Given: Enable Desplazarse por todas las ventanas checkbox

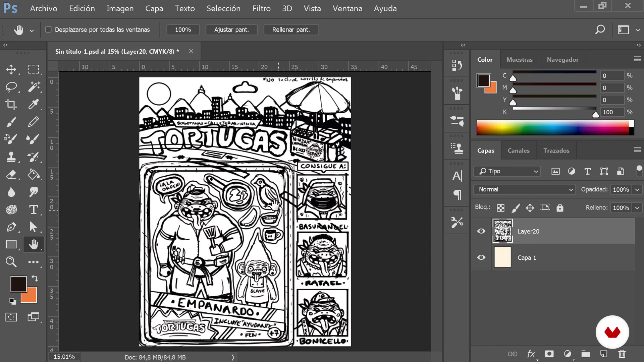Looking at the screenshot, I should click(48, 29).
